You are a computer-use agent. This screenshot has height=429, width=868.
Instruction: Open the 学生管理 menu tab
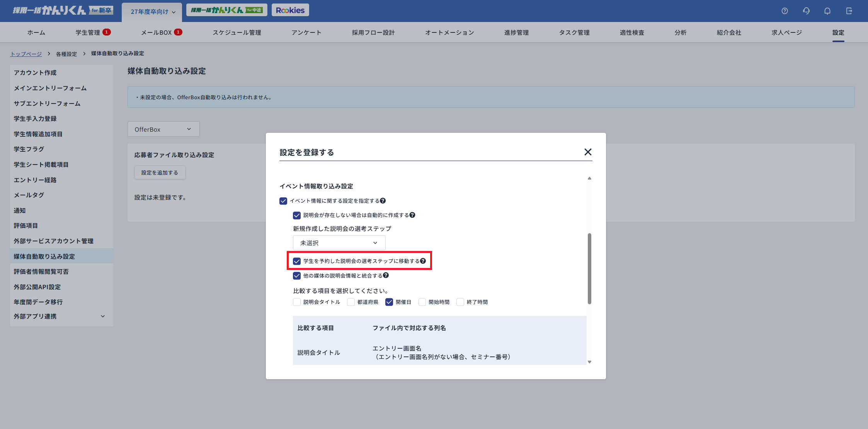coord(88,32)
